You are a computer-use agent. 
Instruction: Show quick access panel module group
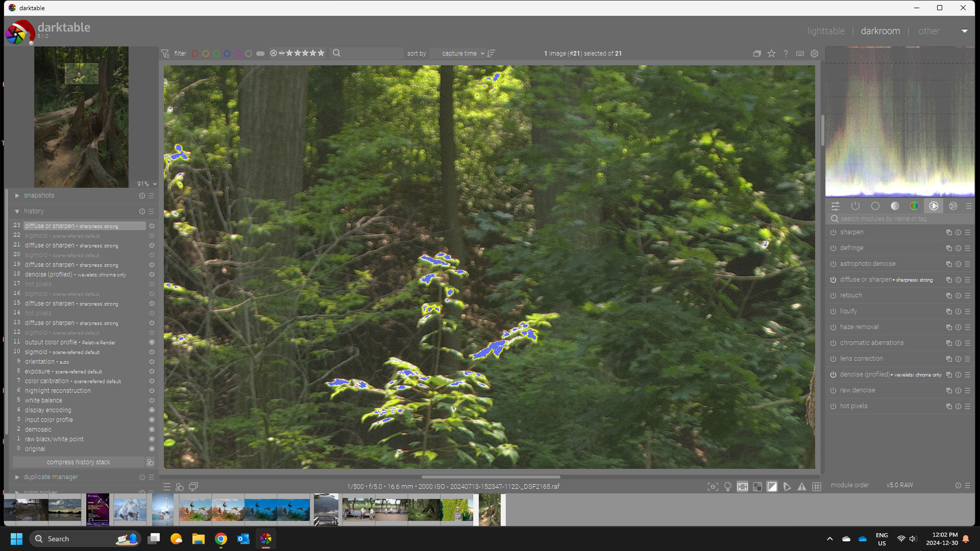click(x=836, y=206)
